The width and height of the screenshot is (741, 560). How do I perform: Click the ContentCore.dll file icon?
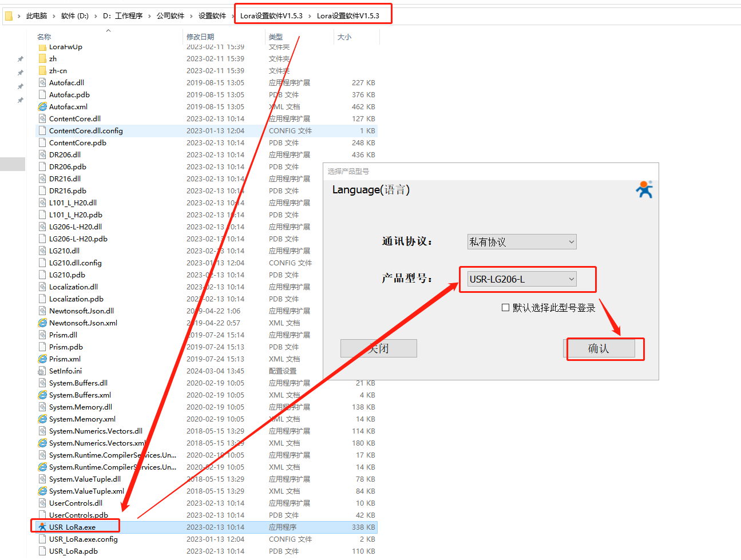[42, 119]
